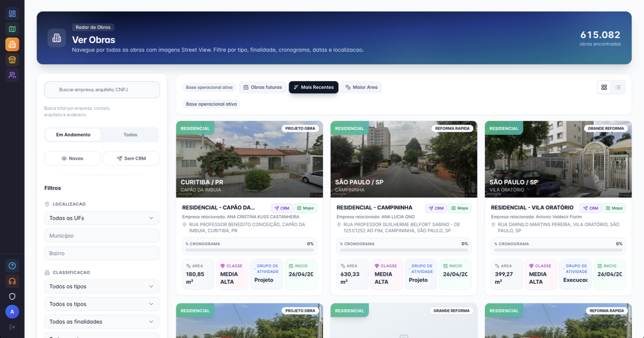Open Mapa for Residencial - Vila Oratório
The height and width of the screenshot is (338, 644).
tap(614, 208)
